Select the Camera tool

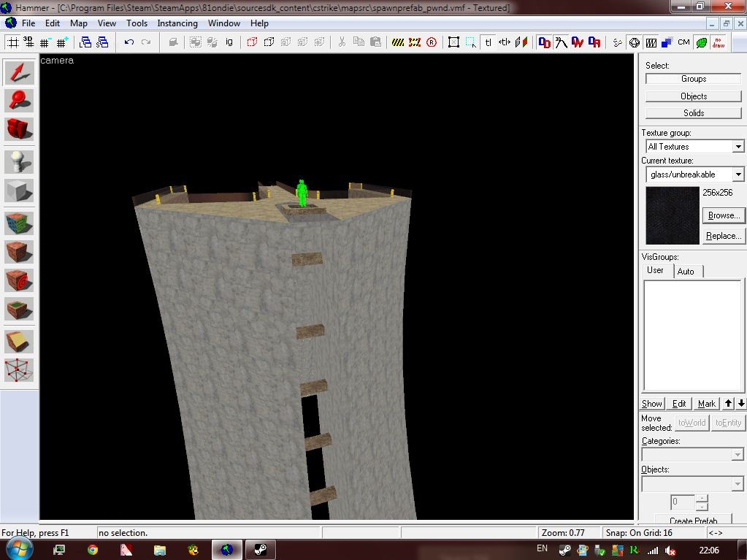(x=20, y=130)
